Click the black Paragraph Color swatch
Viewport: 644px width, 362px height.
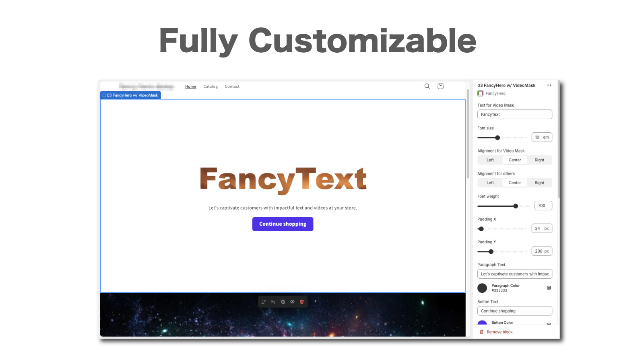(x=482, y=288)
